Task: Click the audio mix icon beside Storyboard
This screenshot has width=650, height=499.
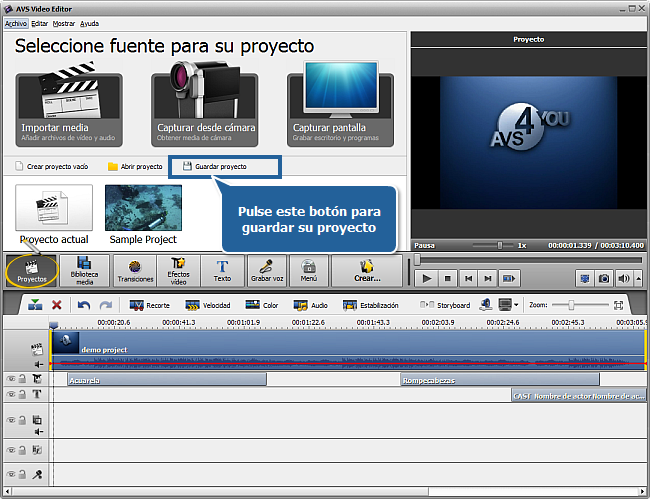Action: tap(485, 305)
